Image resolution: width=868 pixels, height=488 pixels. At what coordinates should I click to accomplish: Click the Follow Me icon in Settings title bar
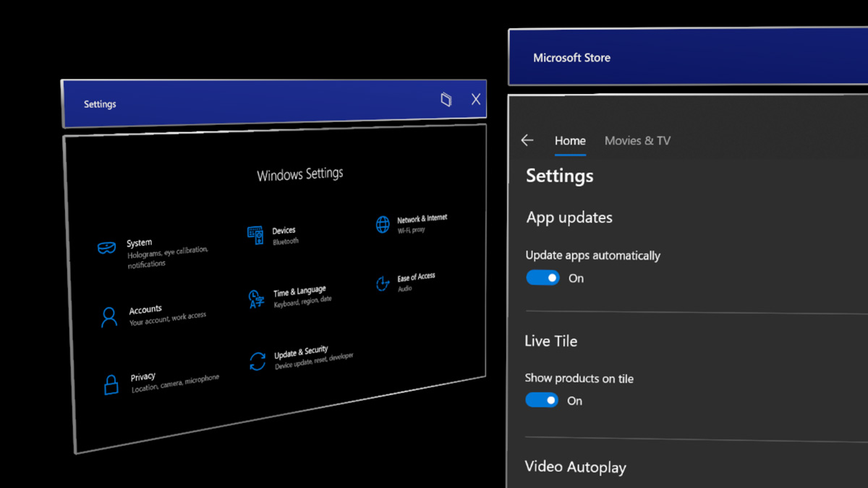(446, 100)
